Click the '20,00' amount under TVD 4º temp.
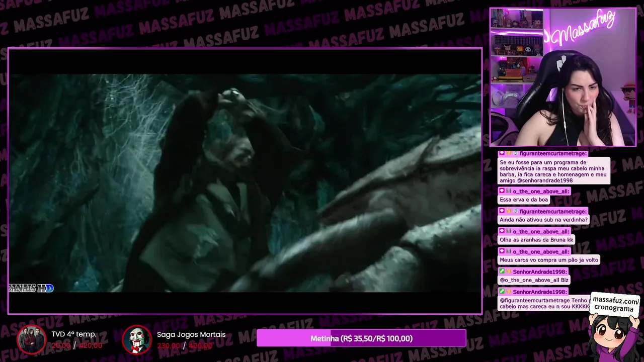Viewport: 644px width, 362px height. point(61,345)
